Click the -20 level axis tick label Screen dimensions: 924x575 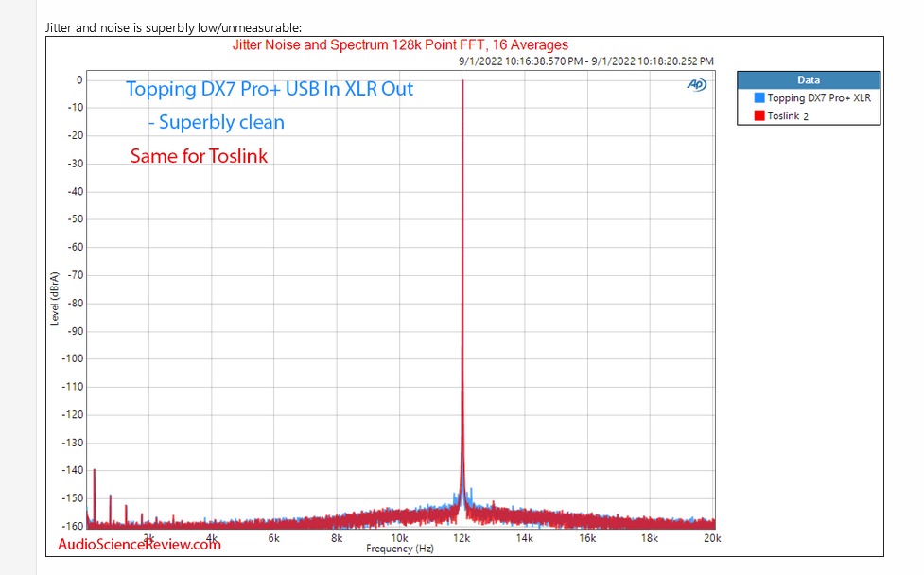click(x=76, y=135)
